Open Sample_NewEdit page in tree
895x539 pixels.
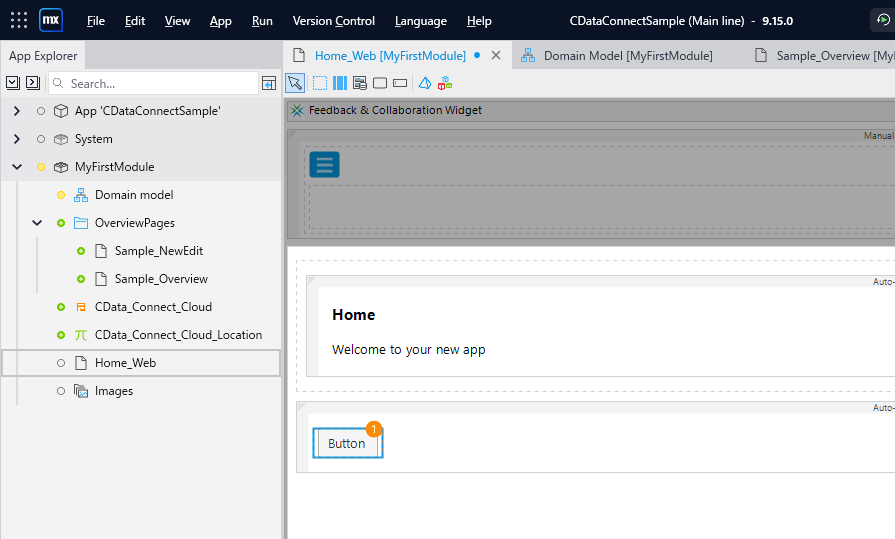[x=158, y=251]
